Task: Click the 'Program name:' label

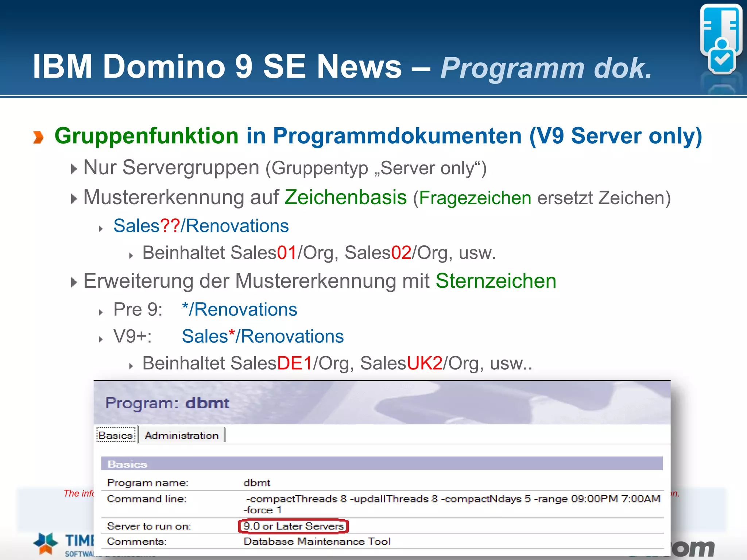Action: pos(147,483)
